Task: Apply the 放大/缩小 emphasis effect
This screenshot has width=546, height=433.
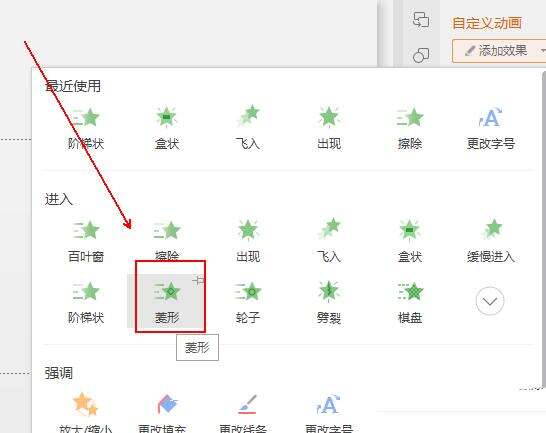Action: coord(85,413)
